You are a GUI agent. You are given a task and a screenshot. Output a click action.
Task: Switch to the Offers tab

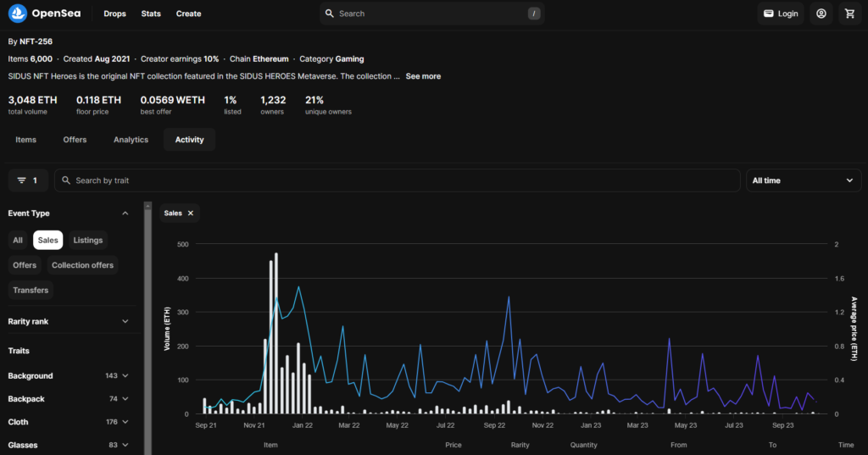tap(75, 140)
